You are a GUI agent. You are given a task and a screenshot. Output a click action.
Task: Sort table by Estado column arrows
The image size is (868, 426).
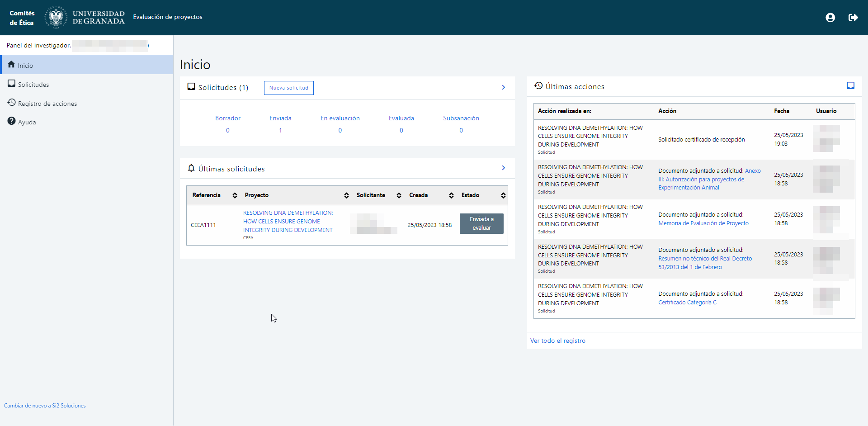pos(503,195)
